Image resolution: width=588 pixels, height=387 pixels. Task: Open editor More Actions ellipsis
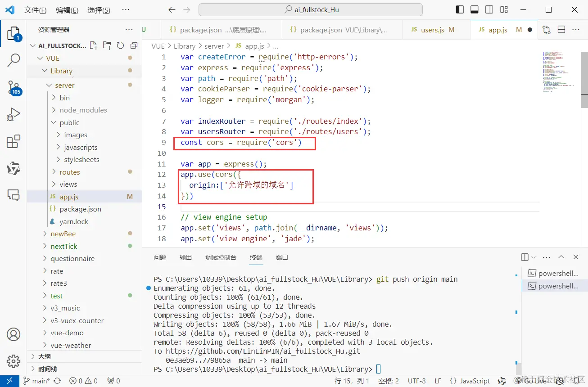pos(576,30)
